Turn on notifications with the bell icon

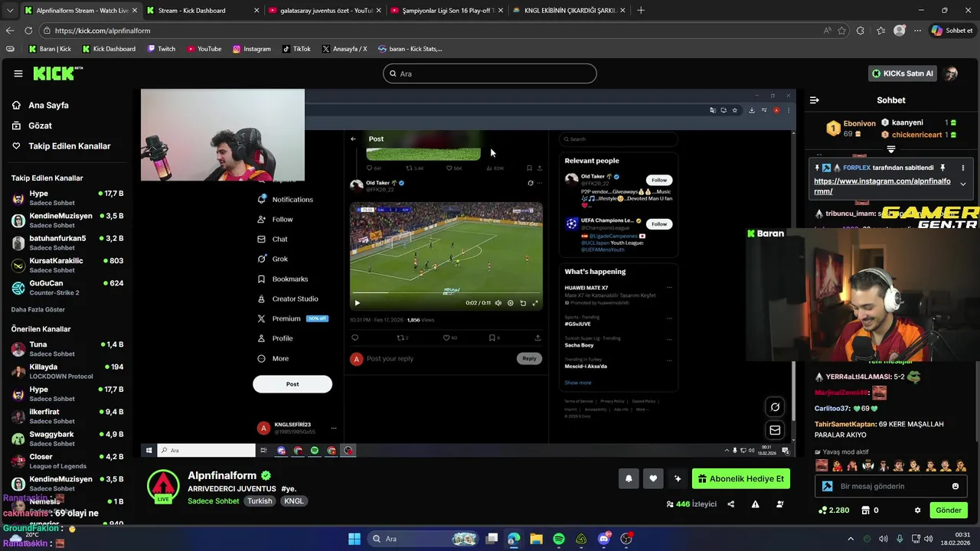click(x=629, y=478)
